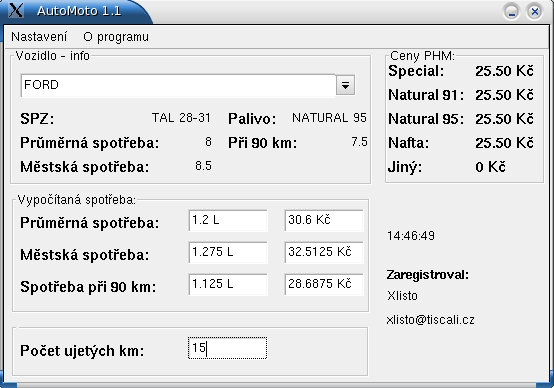This screenshot has width=554, height=388.
Task: Select the Zaregistroval: label
Action: click(x=428, y=275)
